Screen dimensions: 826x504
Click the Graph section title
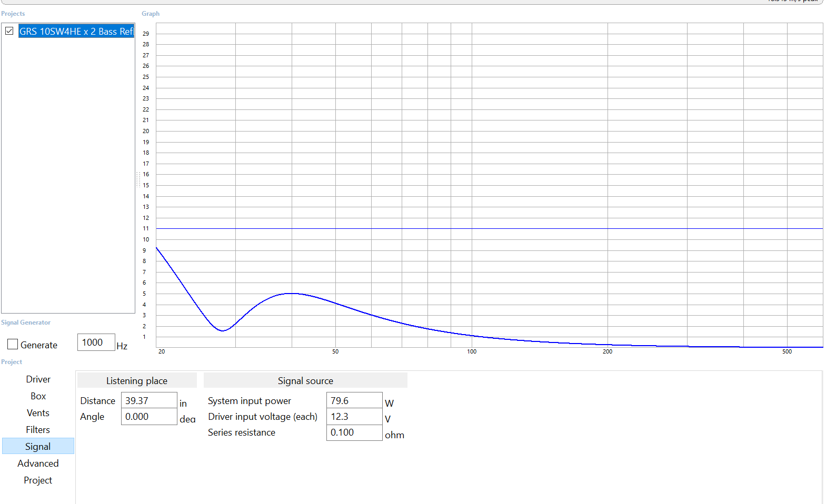151,14
